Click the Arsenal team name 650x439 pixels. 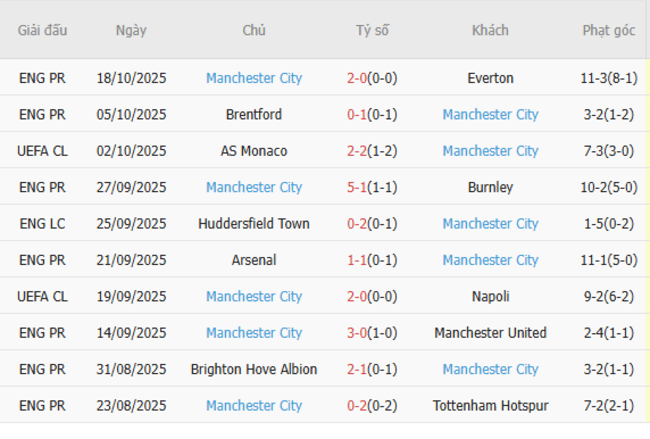(254, 260)
